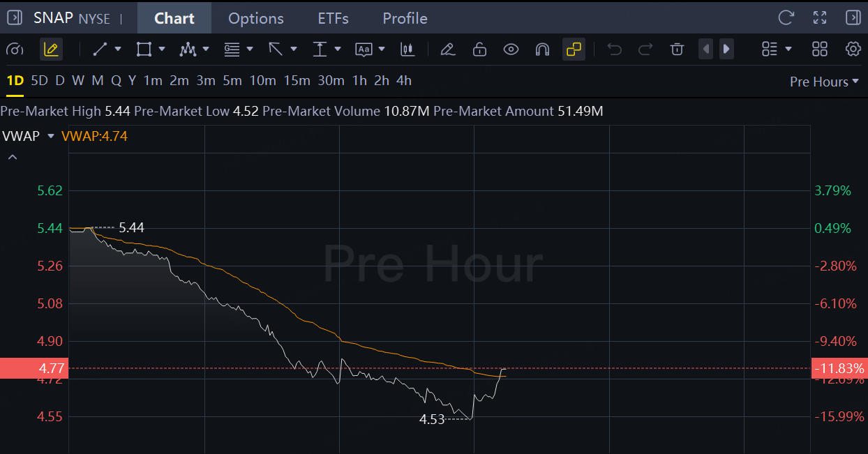This screenshot has height=454, width=868.
Task: Click the VWAP:4.74 value label
Action: pyautogui.click(x=94, y=136)
